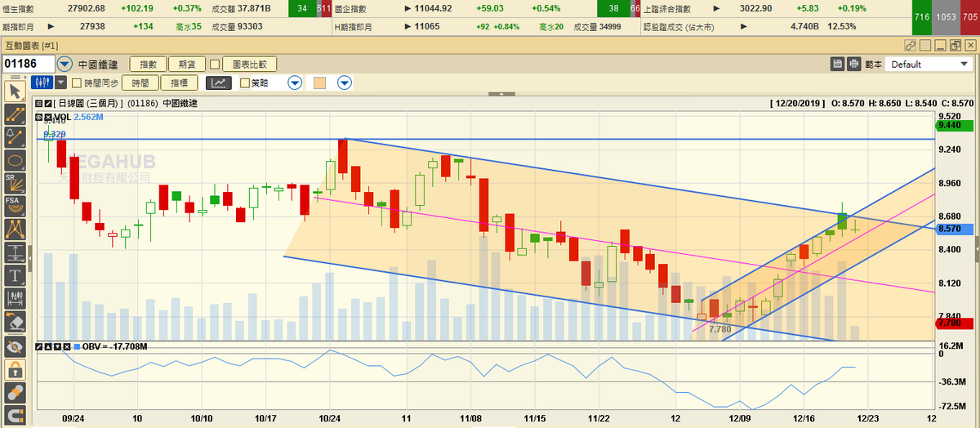Move the OBV panel down
980x428 pixels.
point(56,346)
